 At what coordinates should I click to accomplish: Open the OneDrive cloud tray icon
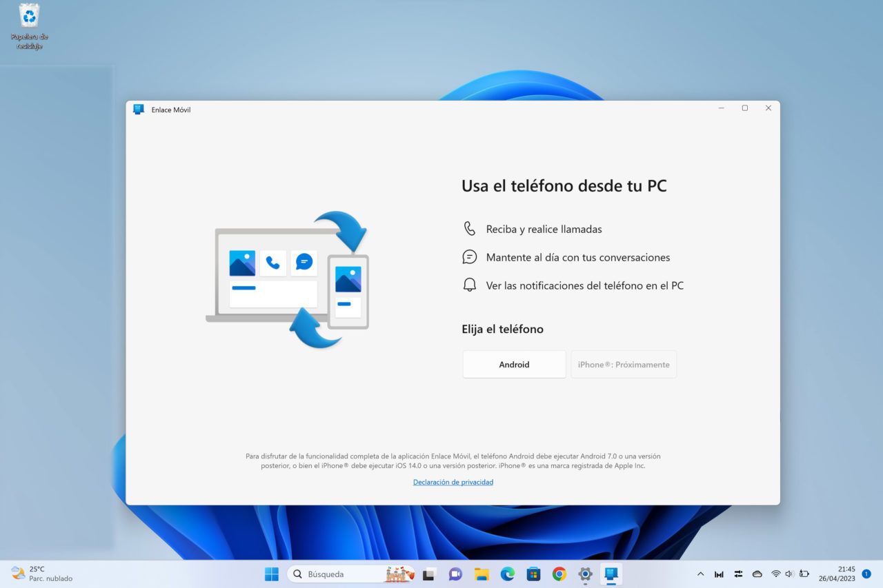coord(757,574)
